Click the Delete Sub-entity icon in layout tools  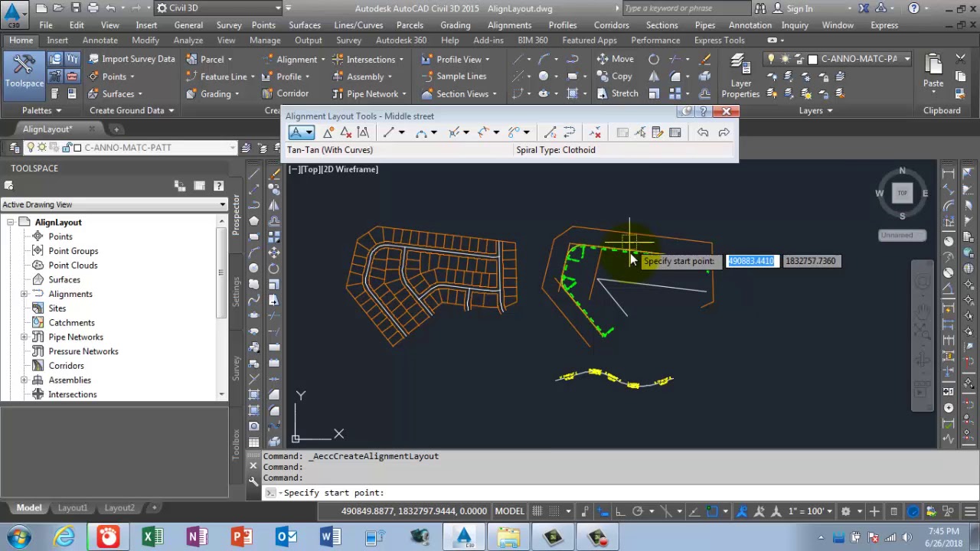tap(595, 132)
